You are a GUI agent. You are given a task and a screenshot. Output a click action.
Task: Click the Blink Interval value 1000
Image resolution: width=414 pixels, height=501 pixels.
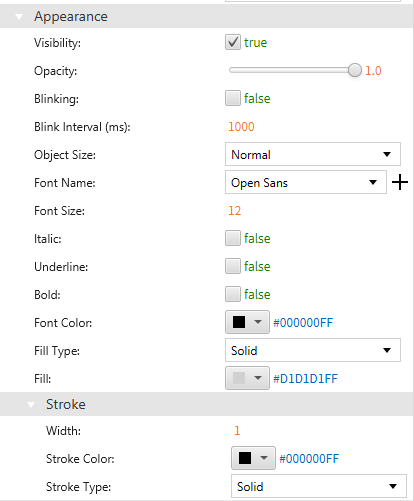click(241, 127)
